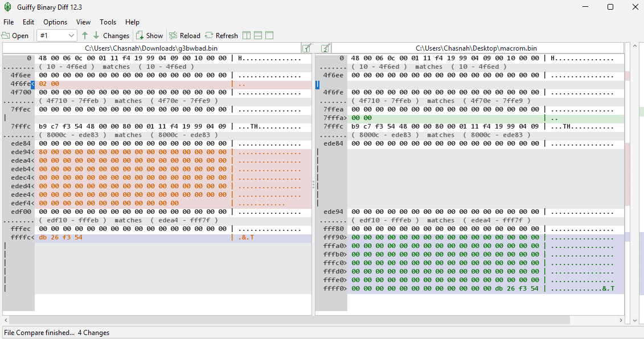Click left row ffffc with db 26 f3 54
This screenshot has width=644, height=339.
coord(173,237)
